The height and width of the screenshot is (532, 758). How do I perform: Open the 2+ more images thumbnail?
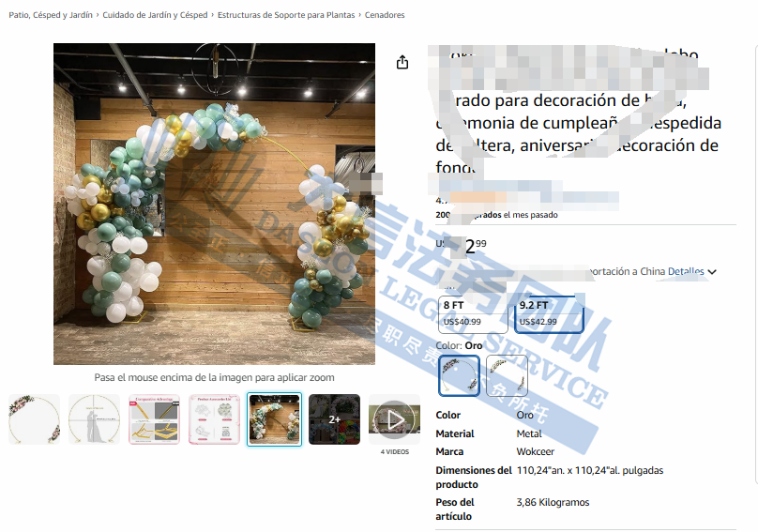point(334,418)
